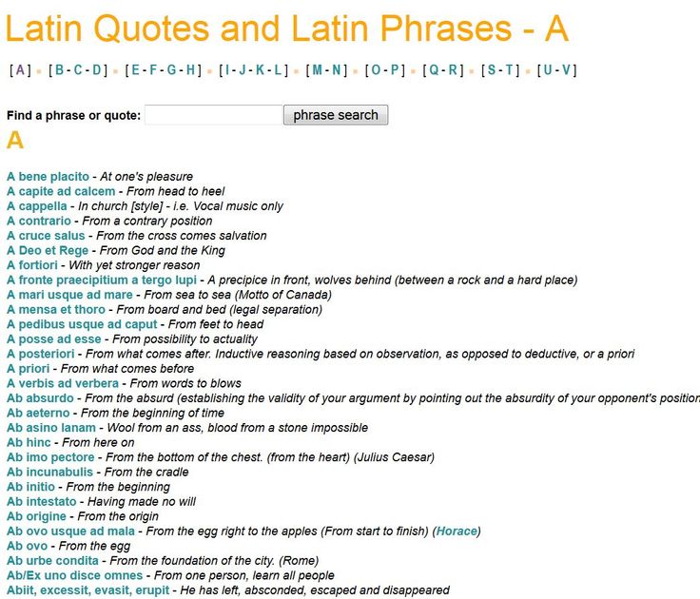The image size is (700, 599).
Task: Click the phrase search button
Action: pos(335,115)
